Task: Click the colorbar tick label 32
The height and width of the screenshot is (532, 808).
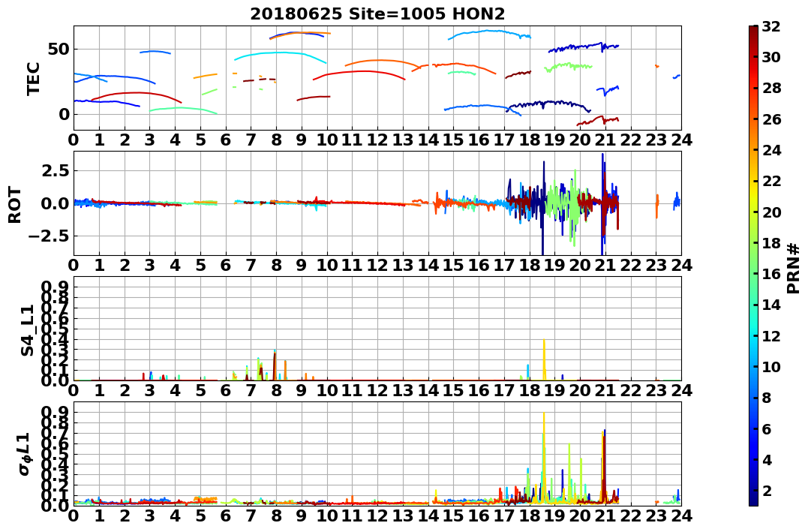Action: pyautogui.click(x=771, y=26)
